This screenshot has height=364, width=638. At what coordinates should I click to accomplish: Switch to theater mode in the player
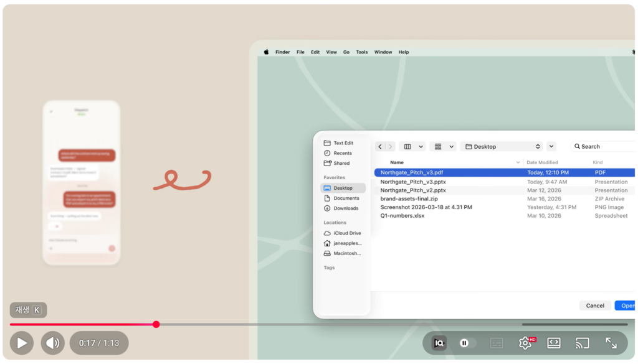click(554, 343)
